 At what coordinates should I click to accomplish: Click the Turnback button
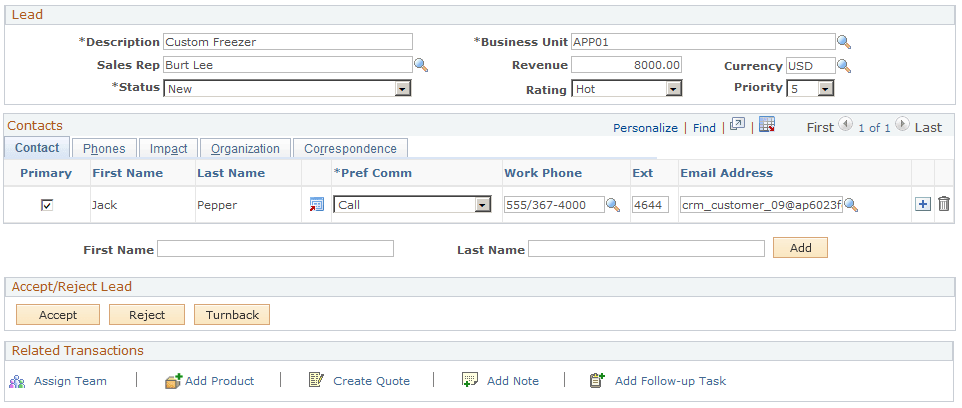(232, 315)
